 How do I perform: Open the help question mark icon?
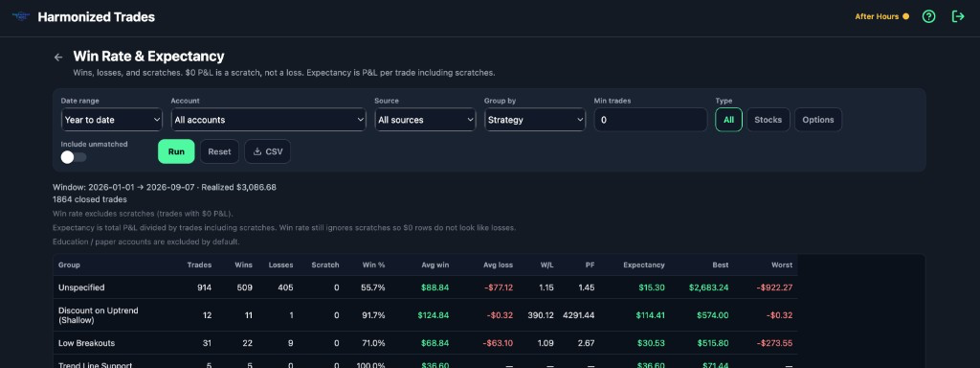tap(928, 17)
